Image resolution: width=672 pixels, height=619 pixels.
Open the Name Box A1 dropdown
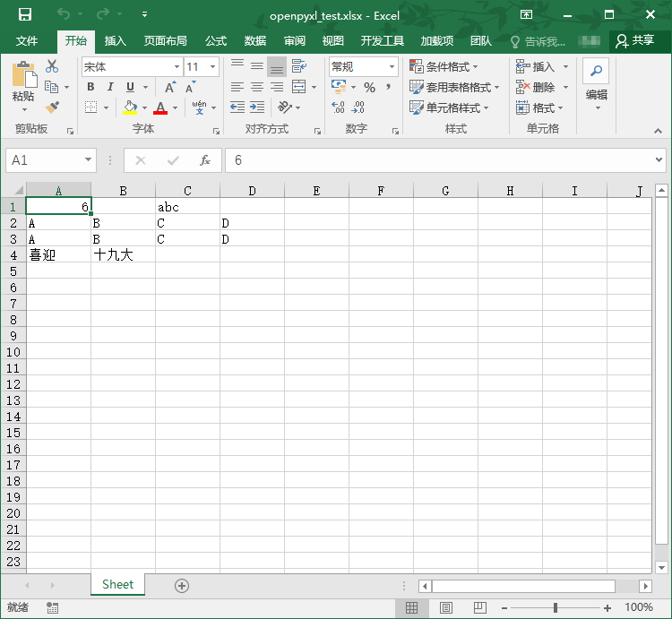[88, 160]
